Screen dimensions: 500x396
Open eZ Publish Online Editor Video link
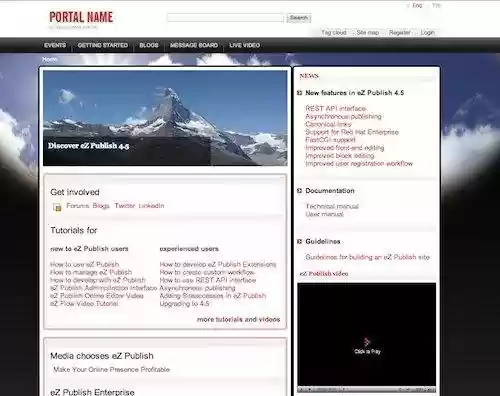[97, 296]
